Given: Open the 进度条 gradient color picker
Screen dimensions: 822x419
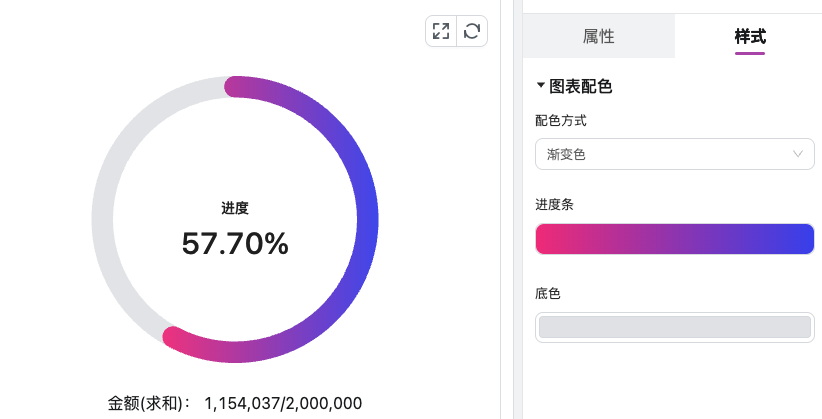Looking at the screenshot, I should (x=674, y=239).
